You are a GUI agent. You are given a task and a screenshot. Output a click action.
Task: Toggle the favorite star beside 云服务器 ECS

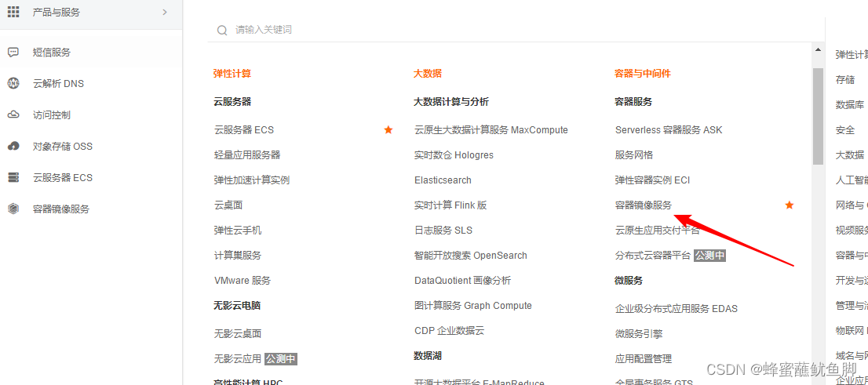[x=388, y=130]
